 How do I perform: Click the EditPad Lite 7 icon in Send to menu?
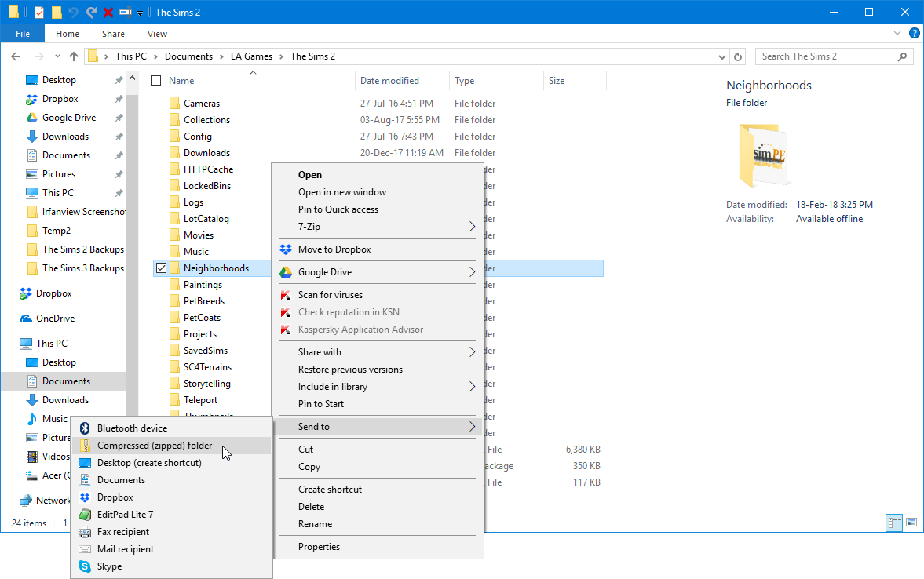[x=85, y=515]
